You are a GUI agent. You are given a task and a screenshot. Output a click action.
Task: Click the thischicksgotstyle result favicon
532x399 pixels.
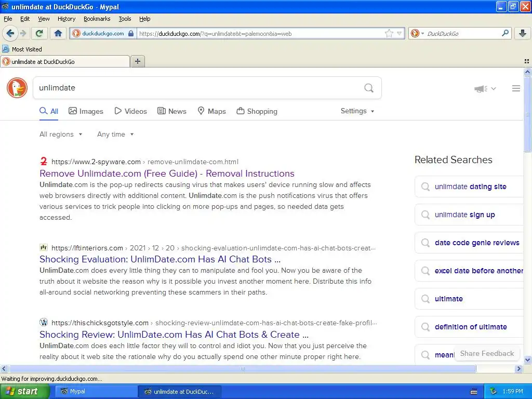click(x=44, y=322)
